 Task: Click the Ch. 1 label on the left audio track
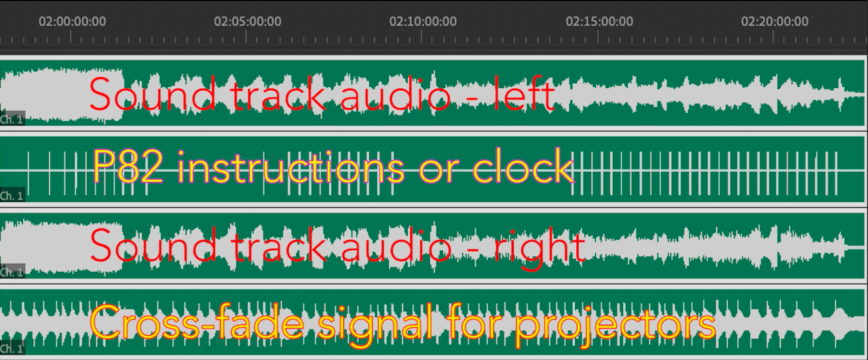(x=12, y=119)
